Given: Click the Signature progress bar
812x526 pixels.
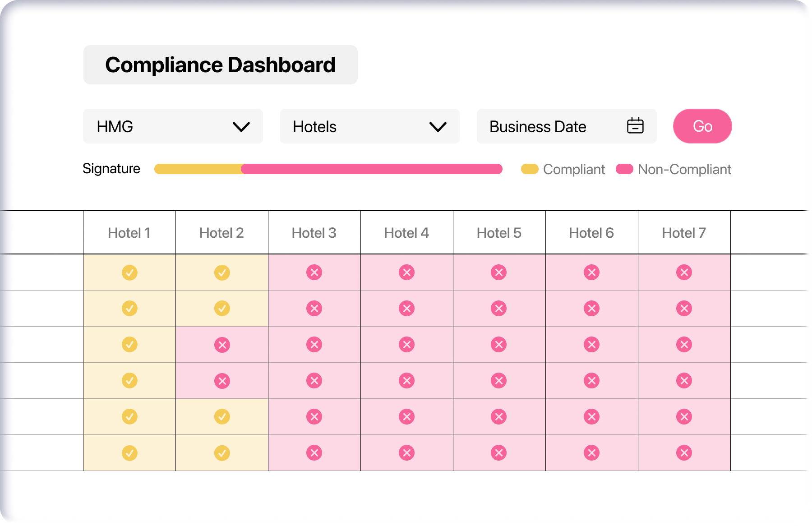Looking at the screenshot, I should point(328,169).
